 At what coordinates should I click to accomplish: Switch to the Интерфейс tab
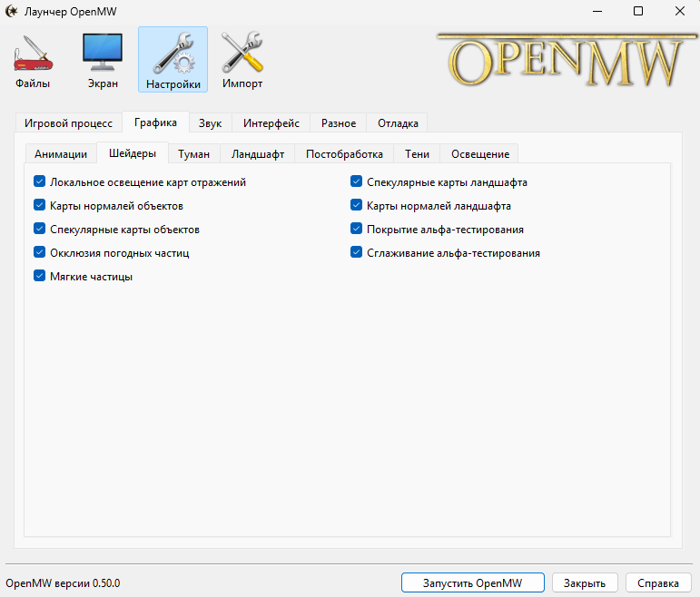271,123
